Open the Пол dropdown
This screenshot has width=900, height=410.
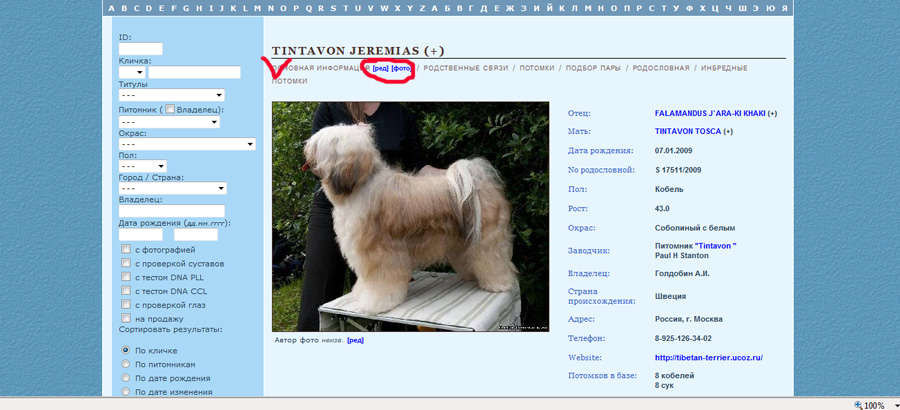143,167
